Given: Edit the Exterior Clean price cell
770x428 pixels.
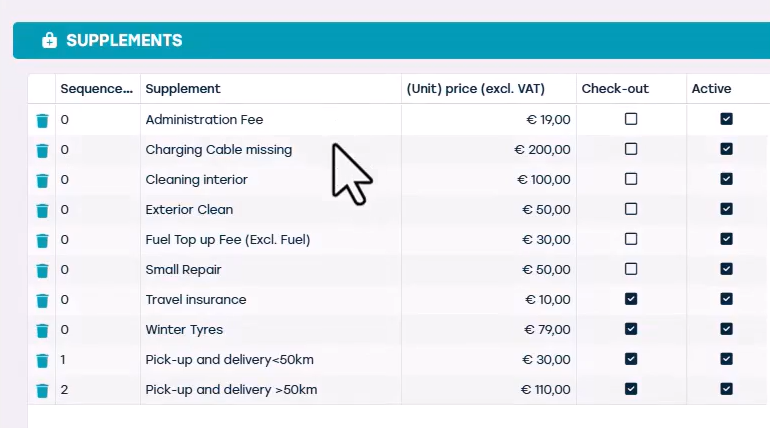Looking at the screenshot, I should [x=488, y=210].
